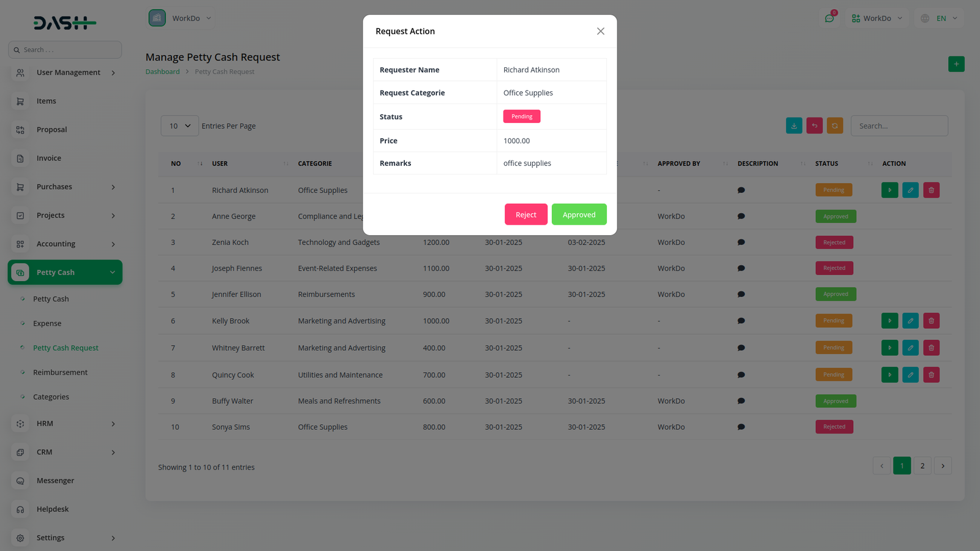Click the table search input field
Image resolution: width=980 pixels, height=551 pixels.
(899, 126)
